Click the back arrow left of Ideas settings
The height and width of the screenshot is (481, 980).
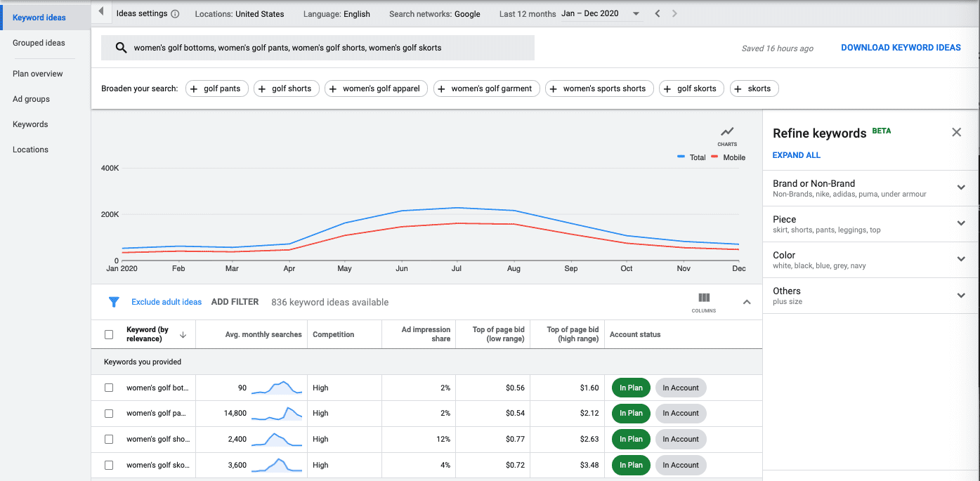coord(100,13)
